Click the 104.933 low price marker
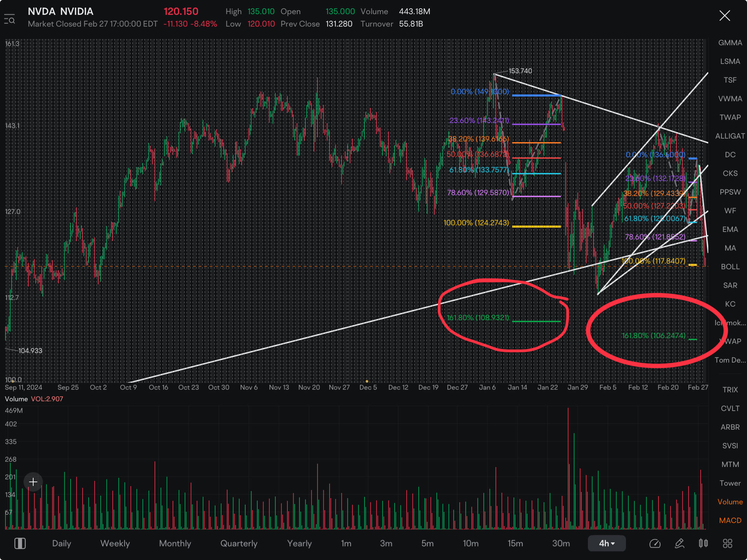This screenshot has width=747, height=560. tap(30, 351)
